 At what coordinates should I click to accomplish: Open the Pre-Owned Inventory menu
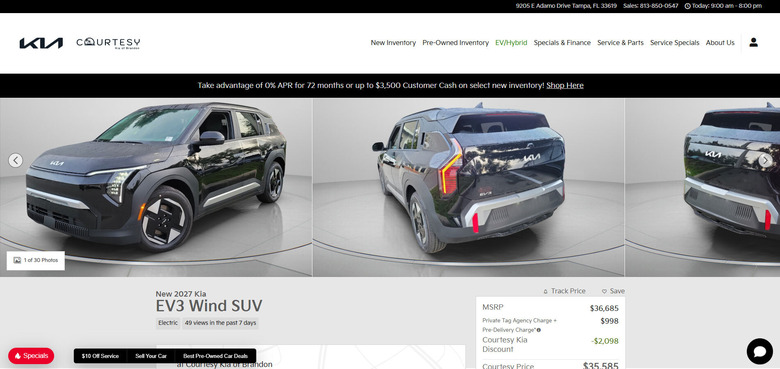pyautogui.click(x=456, y=43)
